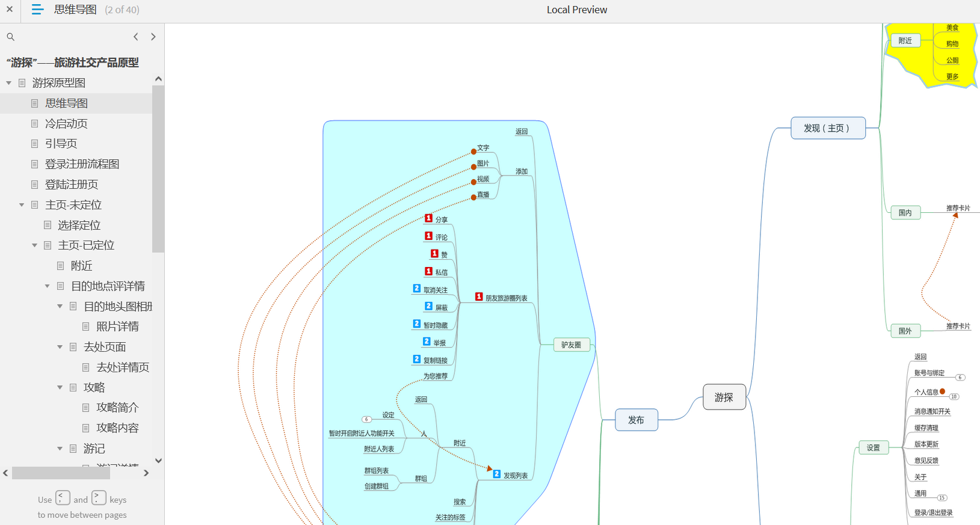Collapse the 游探原型图 tree folder

point(8,83)
